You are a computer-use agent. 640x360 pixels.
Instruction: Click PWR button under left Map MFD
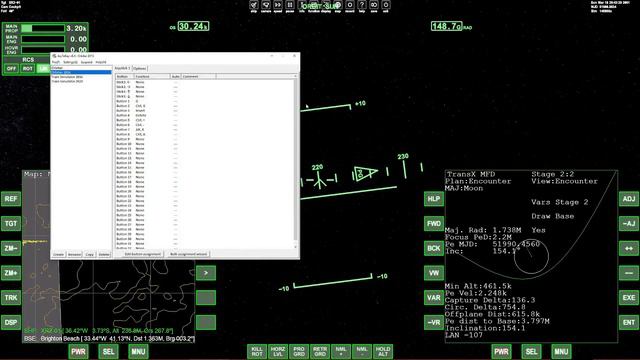[x=78, y=351]
